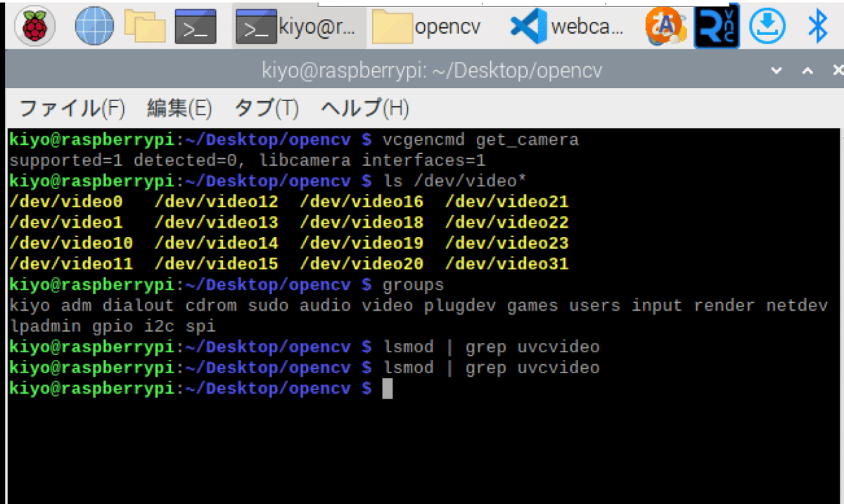Click the vcgencmd get_camera command text

coord(480,140)
